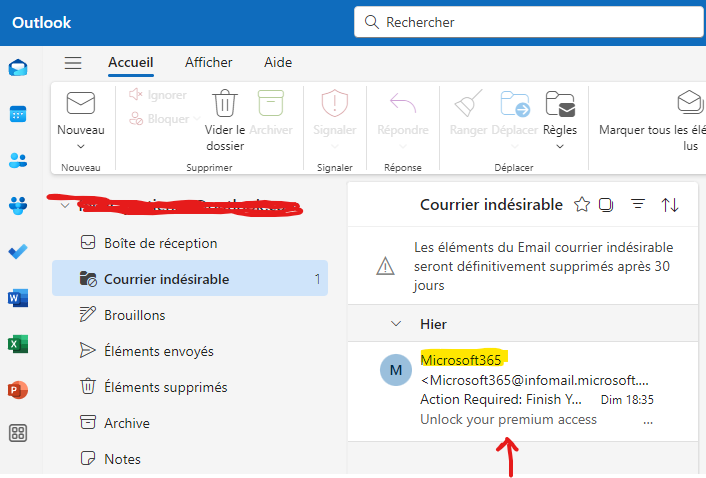Click the Déplacer folder icon

(515, 103)
